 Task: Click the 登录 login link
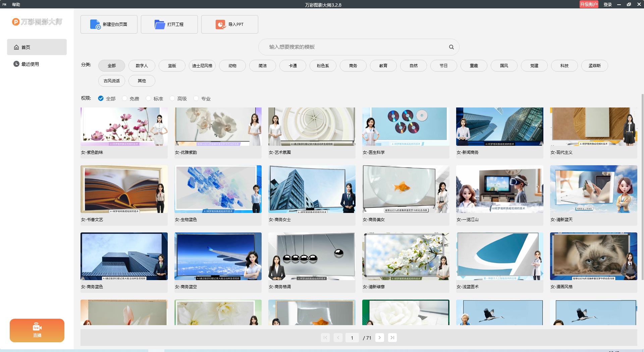click(607, 5)
